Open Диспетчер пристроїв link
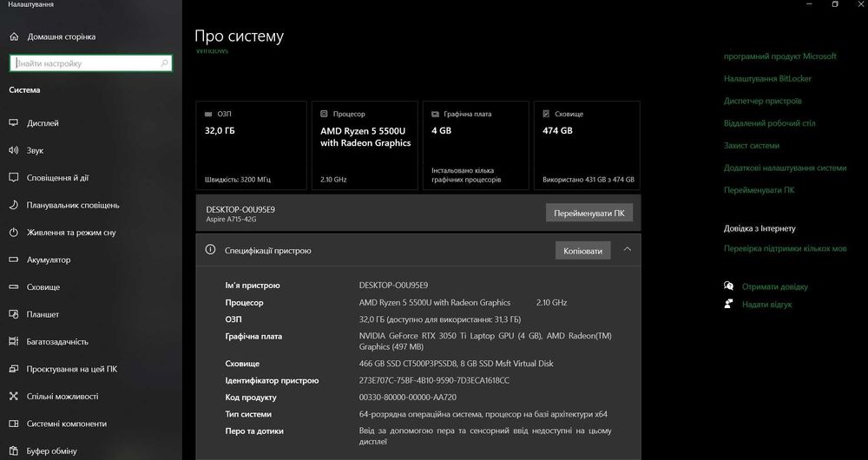The image size is (868, 460). [763, 101]
